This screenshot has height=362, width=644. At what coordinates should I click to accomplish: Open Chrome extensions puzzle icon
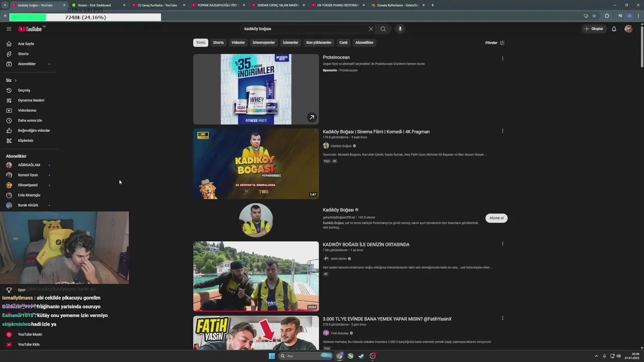pos(607,16)
